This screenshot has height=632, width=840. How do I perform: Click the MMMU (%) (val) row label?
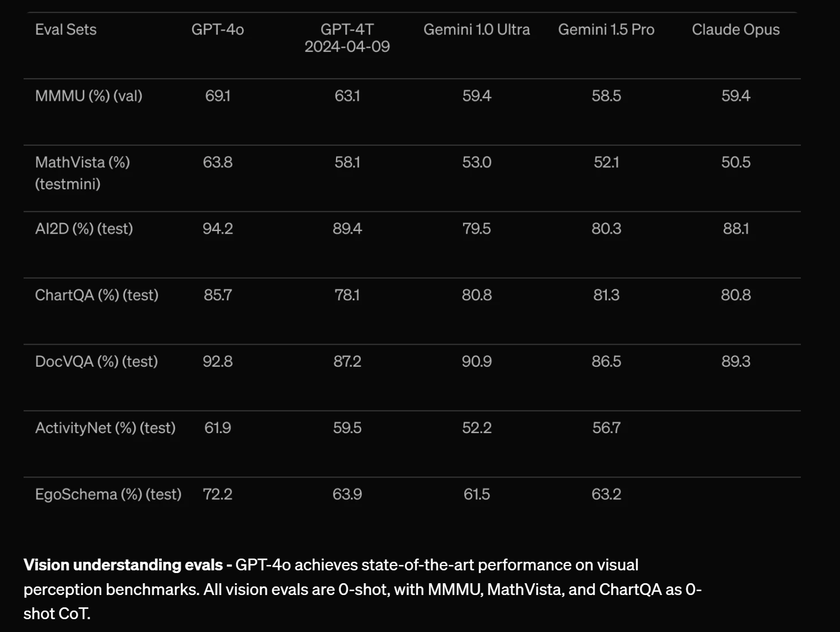tap(88, 96)
